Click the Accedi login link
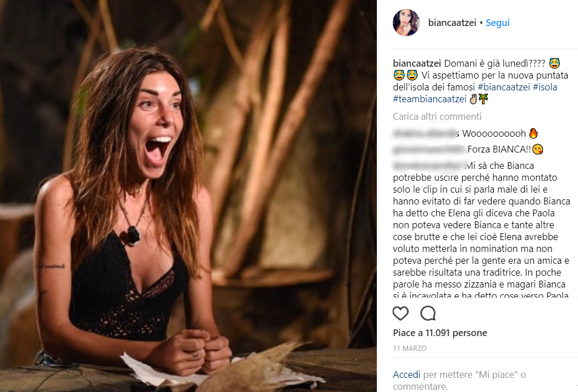 tap(406, 374)
